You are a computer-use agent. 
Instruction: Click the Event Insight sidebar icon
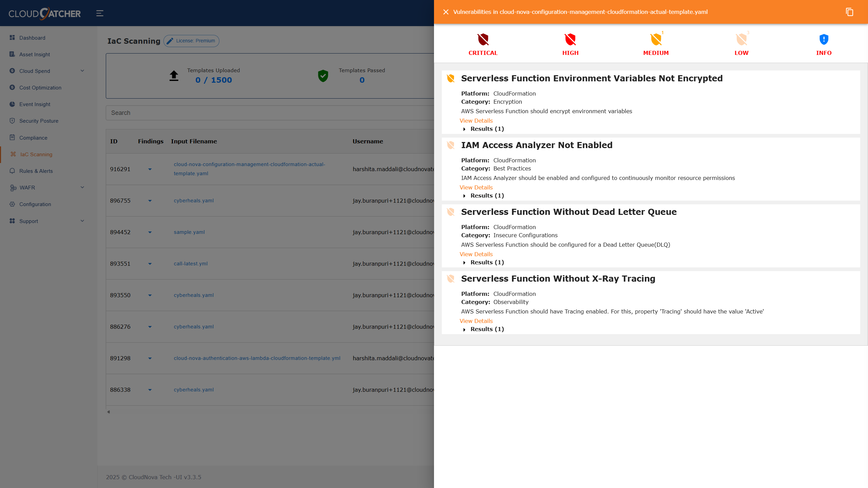(x=12, y=104)
